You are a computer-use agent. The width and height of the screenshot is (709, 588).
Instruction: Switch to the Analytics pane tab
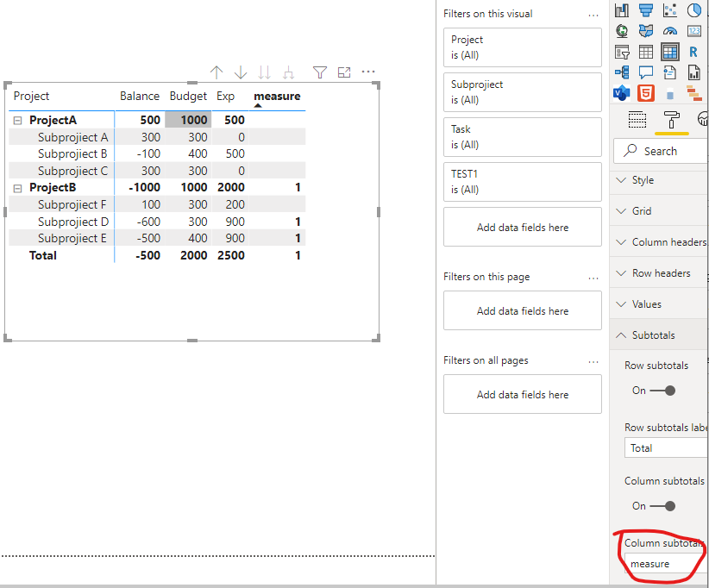(703, 119)
